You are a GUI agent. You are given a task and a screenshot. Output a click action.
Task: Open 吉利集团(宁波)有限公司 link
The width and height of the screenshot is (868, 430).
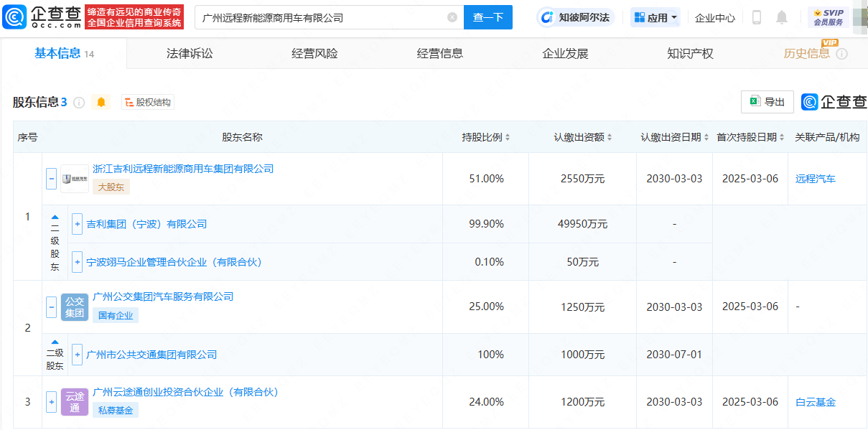(x=146, y=224)
